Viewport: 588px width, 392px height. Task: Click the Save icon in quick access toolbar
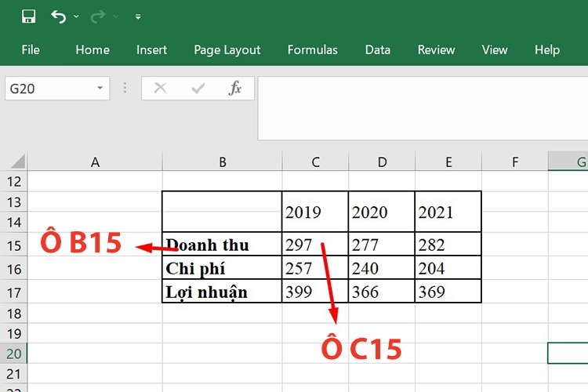coord(28,16)
